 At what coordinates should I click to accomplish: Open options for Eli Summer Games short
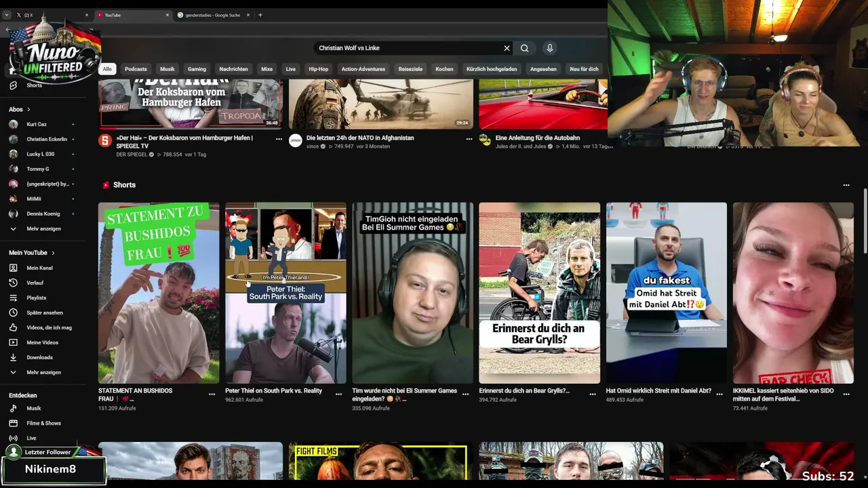466,394
